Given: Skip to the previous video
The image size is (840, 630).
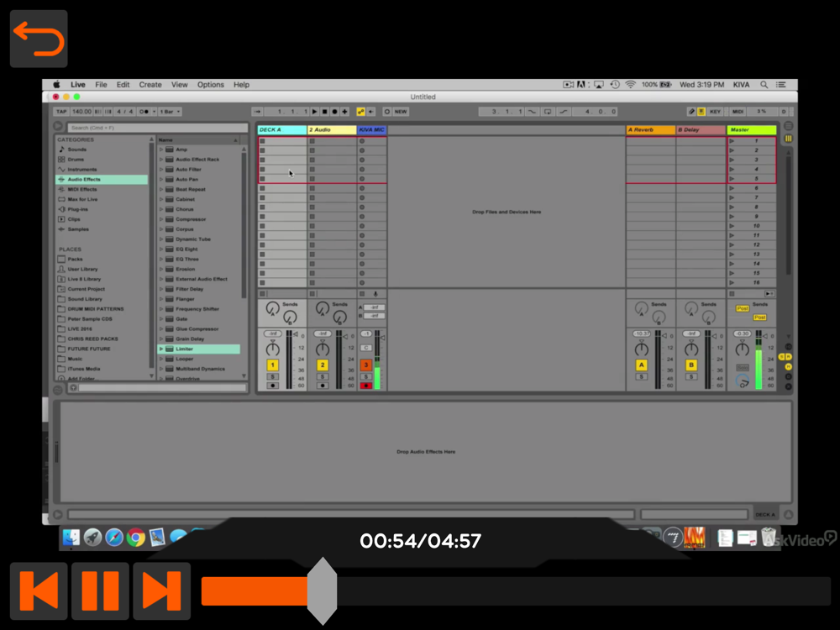Looking at the screenshot, I should pyautogui.click(x=39, y=591).
